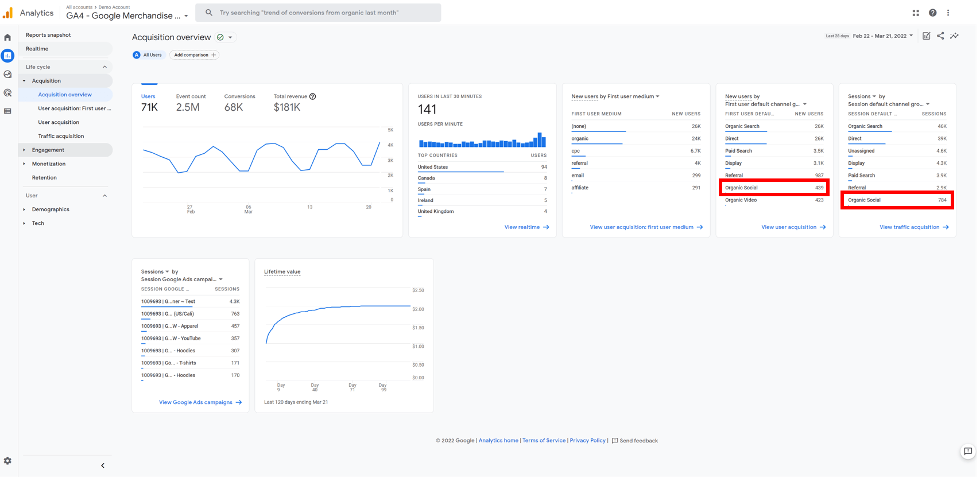Screen dimensions: 980x478
Task: Click the Customize report pencil icon
Action: pos(926,36)
